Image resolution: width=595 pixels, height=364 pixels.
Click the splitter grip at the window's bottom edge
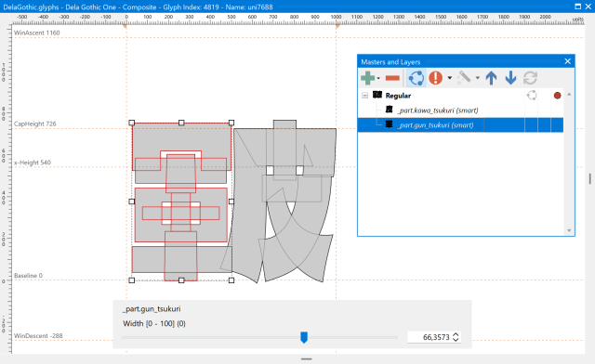click(x=306, y=358)
